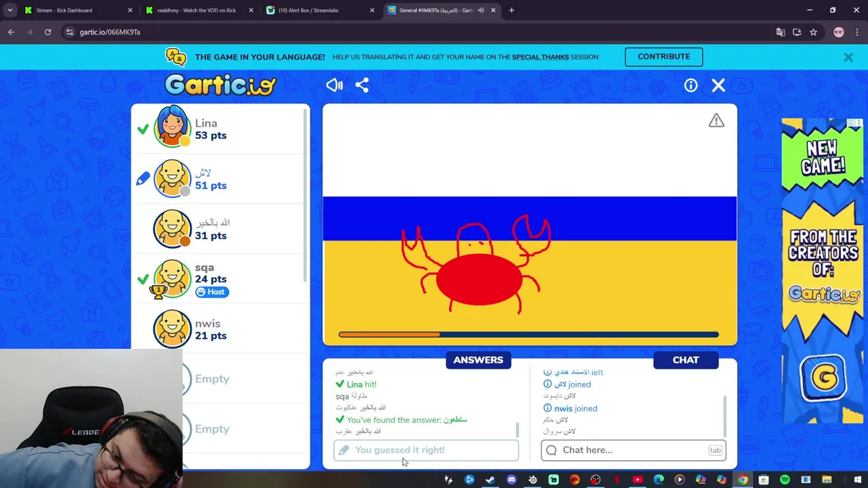
Task: Open Microsoft Store from the taskbar
Action: (x=764, y=480)
